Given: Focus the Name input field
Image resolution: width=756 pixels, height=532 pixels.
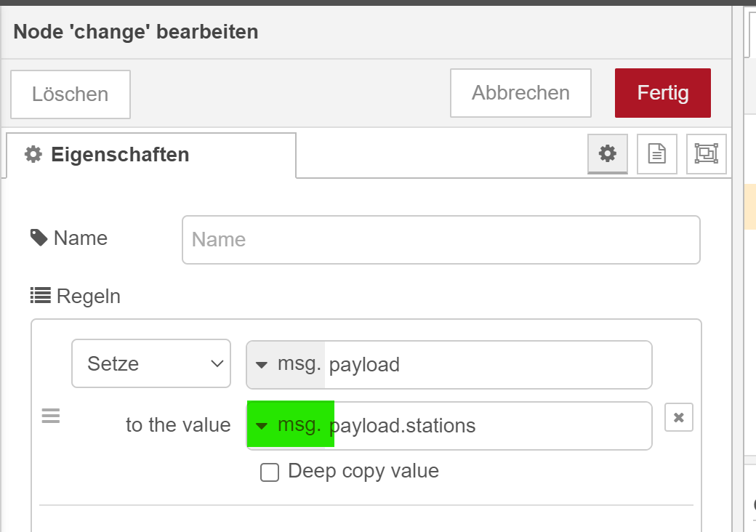Looking at the screenshot, I should [441, 239].
